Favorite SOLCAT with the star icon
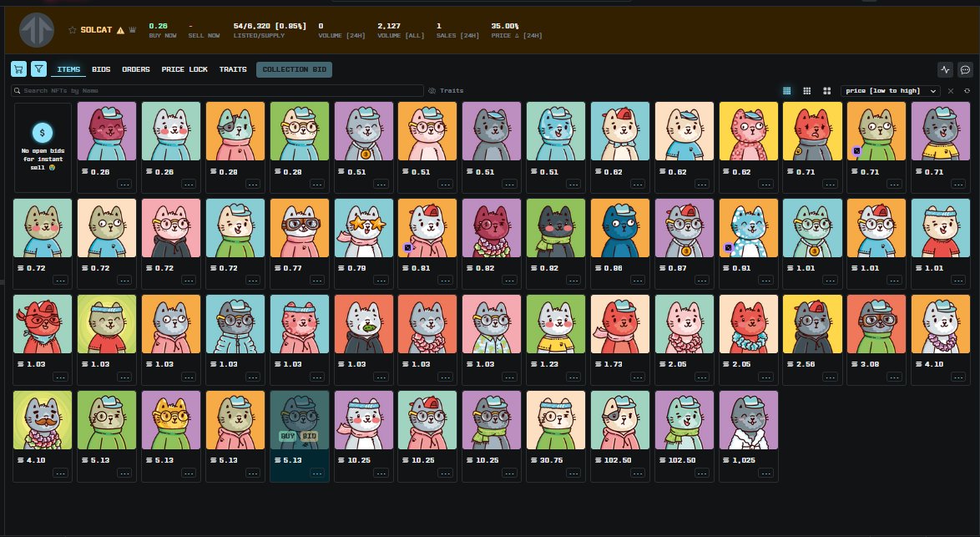The width and height of the screenshot is (980, 537). [73, 30]
